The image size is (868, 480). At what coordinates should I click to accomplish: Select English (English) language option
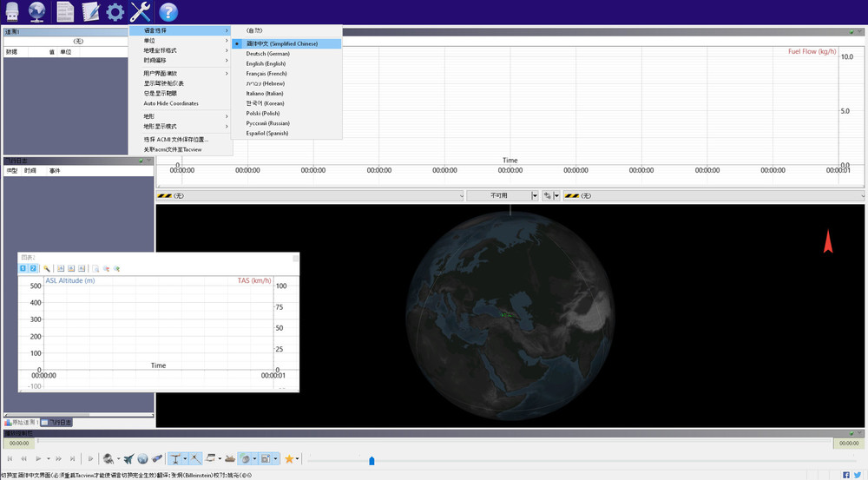coord(266,63)
